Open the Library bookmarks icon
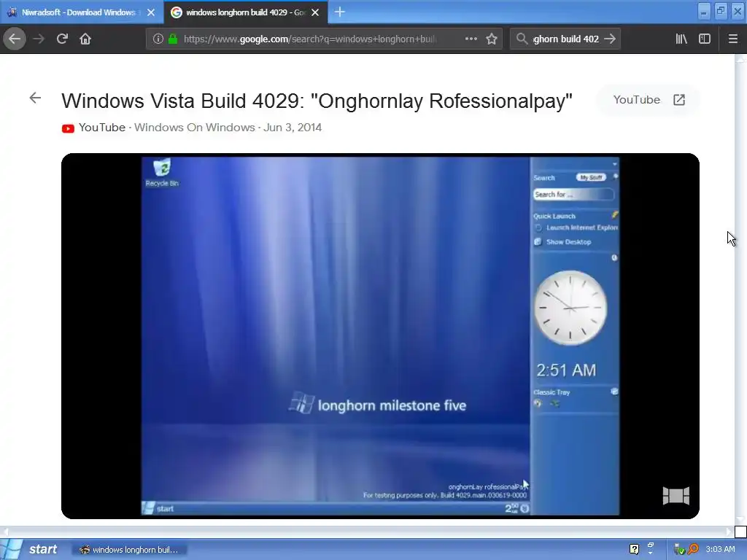 pyautogui.click(x=681, y=39)
